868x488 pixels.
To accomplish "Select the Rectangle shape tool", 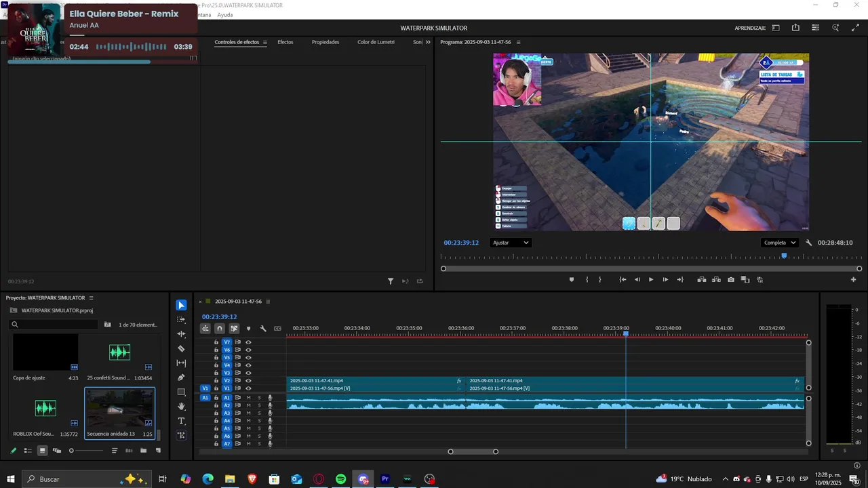I will (181, 392).
